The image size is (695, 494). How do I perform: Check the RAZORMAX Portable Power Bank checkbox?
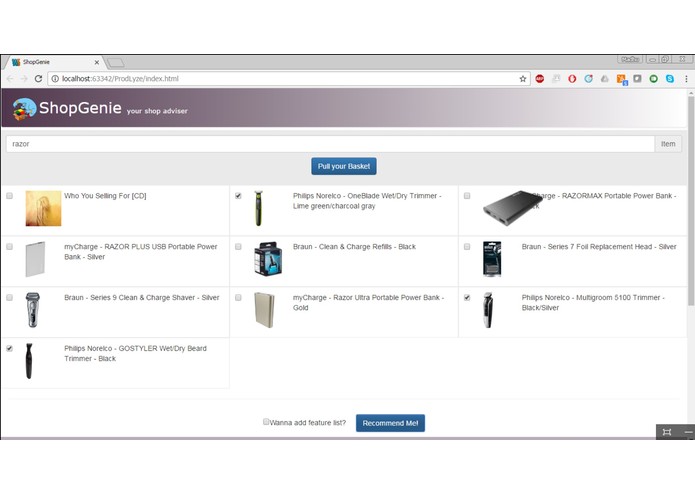coord(467,196)
